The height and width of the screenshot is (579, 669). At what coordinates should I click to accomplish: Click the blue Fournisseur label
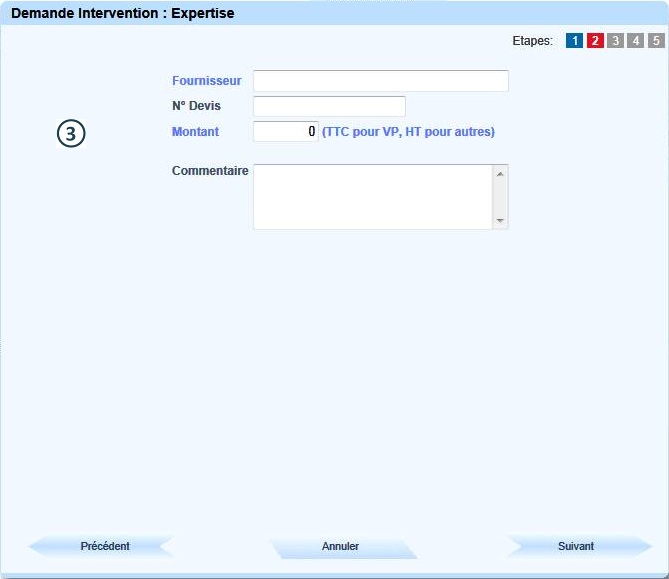point(207,81)
